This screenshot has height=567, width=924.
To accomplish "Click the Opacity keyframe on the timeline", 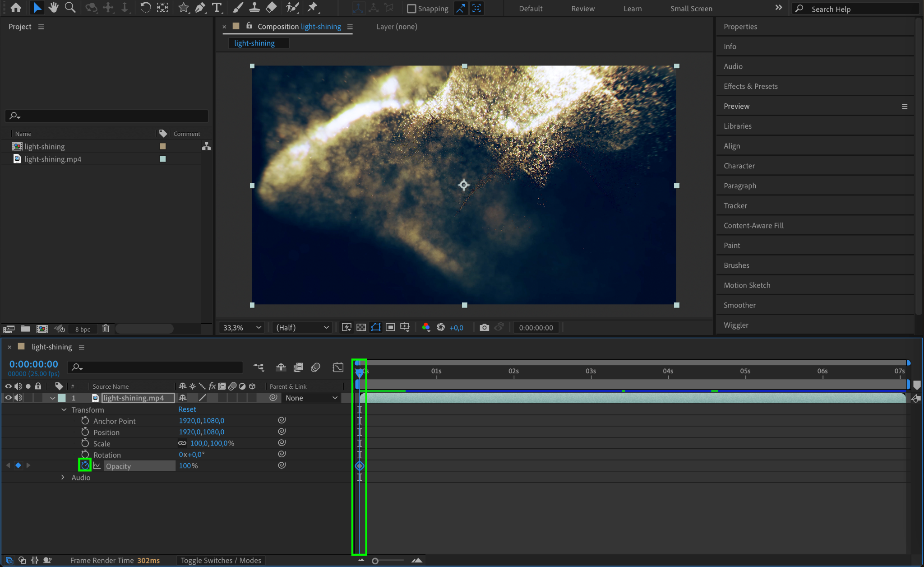I will 360,466.
